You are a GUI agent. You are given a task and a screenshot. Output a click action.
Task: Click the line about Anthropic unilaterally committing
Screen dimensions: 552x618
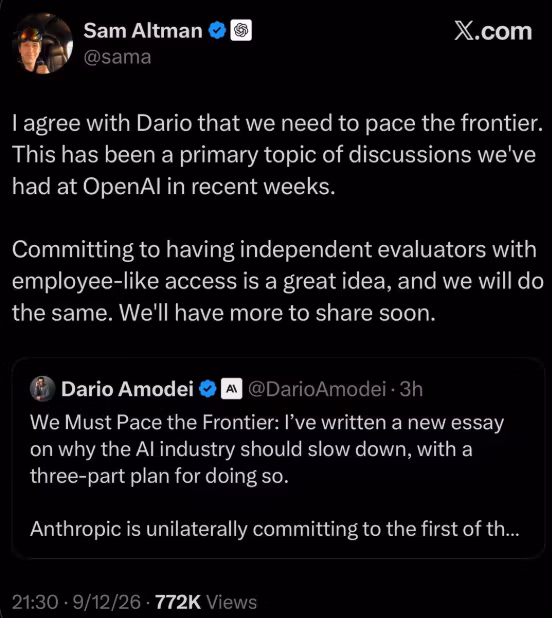tap(275, 529)
